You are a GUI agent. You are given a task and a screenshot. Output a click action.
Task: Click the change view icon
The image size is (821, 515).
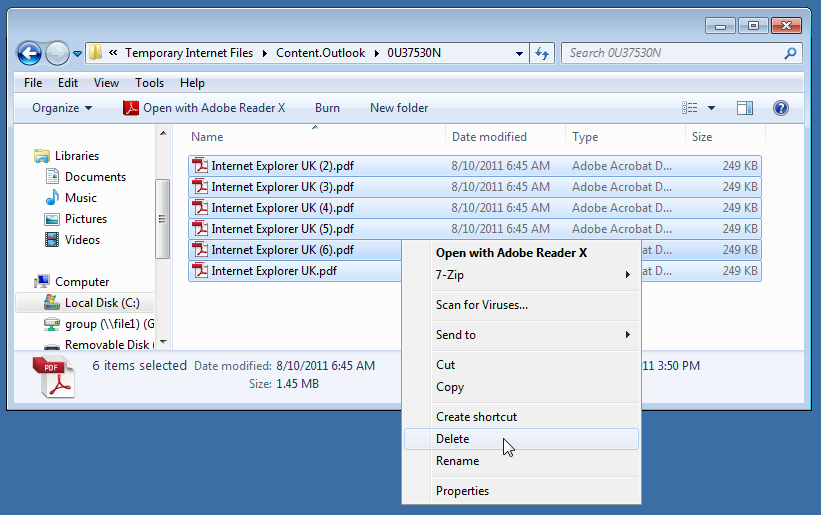[x=690, y=108]
